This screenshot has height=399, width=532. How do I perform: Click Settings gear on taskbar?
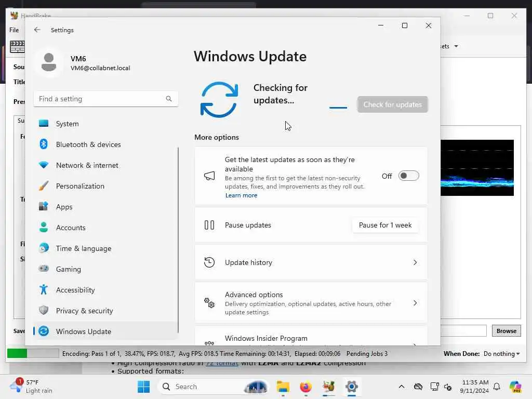(352, 387)
